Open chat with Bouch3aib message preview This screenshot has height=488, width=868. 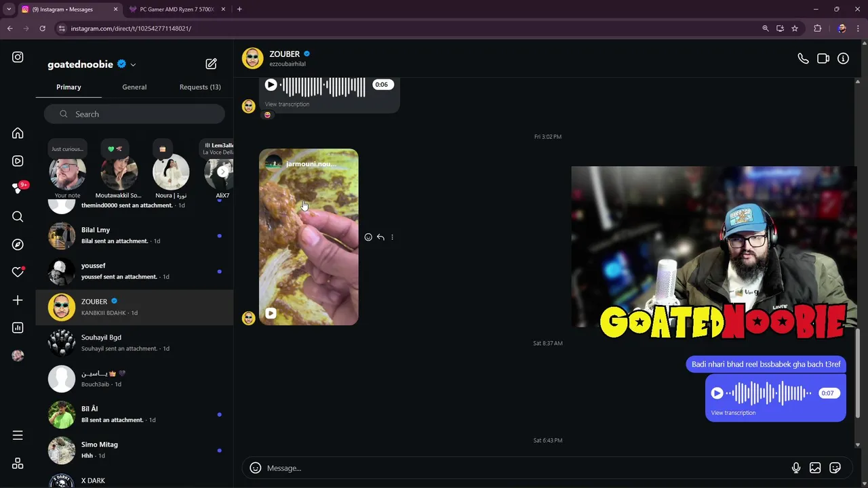click(x=134, y=378)
